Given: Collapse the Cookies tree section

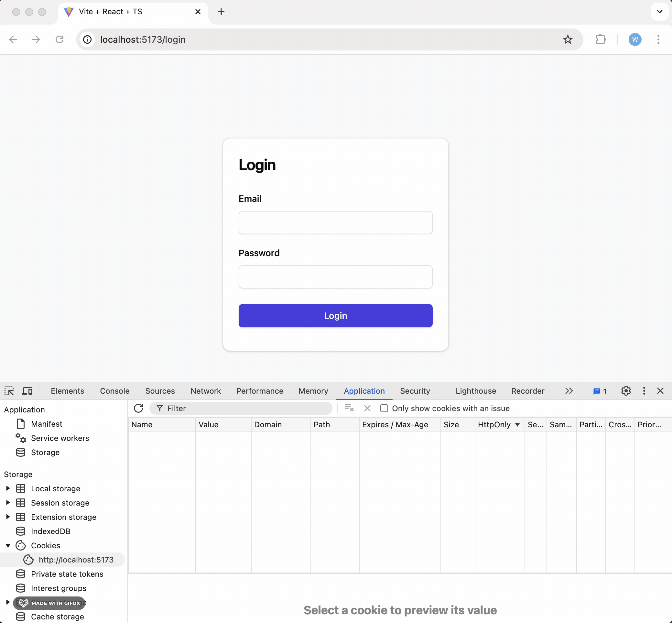Looking at the screenshot, I should [x=8, y=545].
